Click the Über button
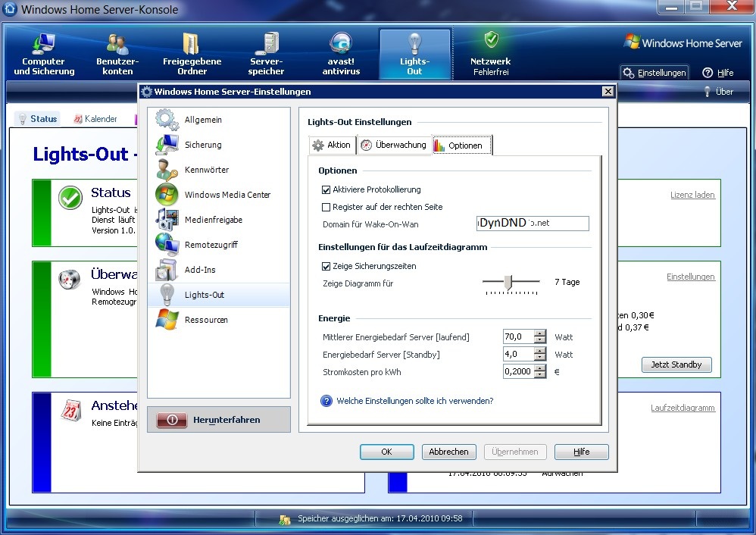This screenshot has height=535, width=756. [718, 92]
